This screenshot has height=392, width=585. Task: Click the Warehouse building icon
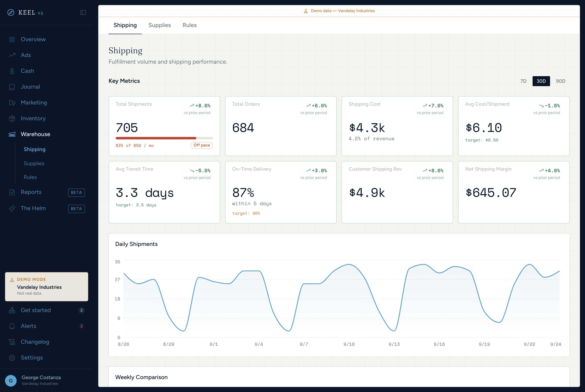[x=12, y=134]
